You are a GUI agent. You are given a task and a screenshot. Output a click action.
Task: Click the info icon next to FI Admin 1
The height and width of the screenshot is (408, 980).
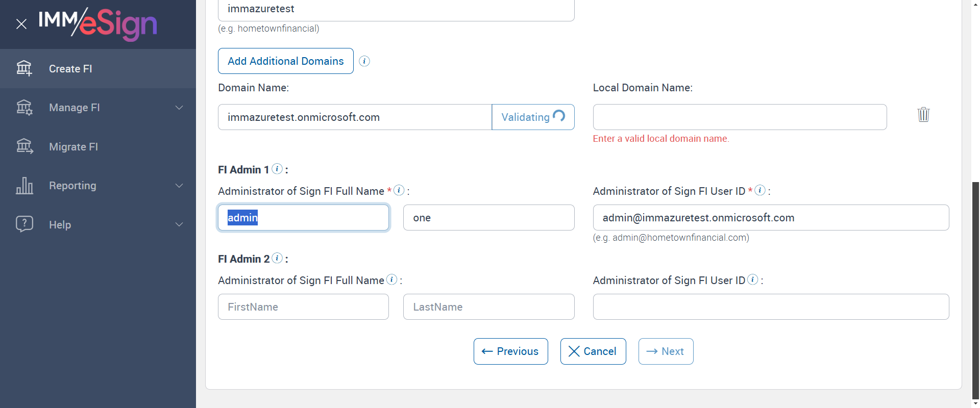tap(277, 169)
